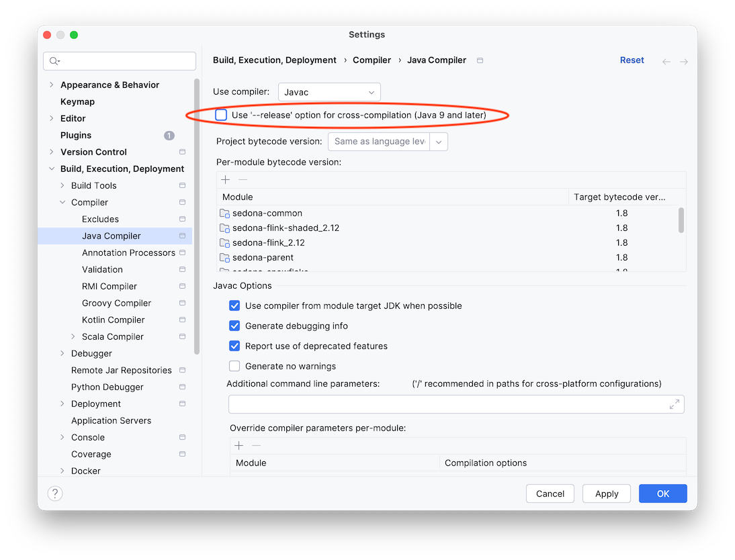Expand the Additional command line parameters field editor icon
This screenshot has width=735, height=560.
pyautogui.click(x=675, y=404)
